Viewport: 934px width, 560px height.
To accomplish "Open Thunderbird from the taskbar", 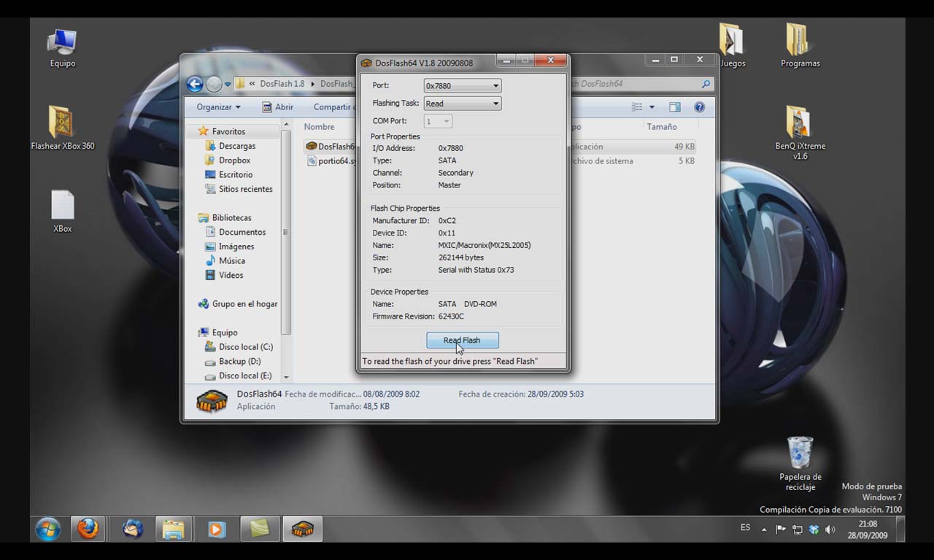I will point(133,529).
